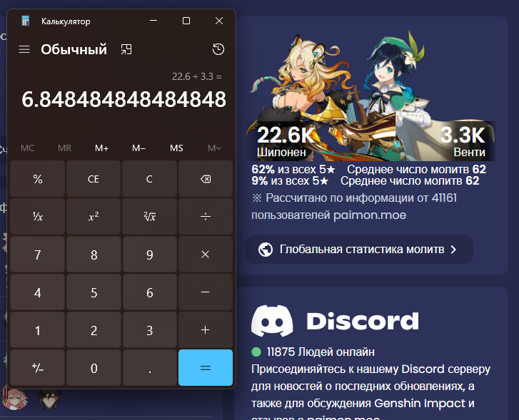Click the plus/minus sign toggle key
The image size is (519, 420).
[37, 368]
